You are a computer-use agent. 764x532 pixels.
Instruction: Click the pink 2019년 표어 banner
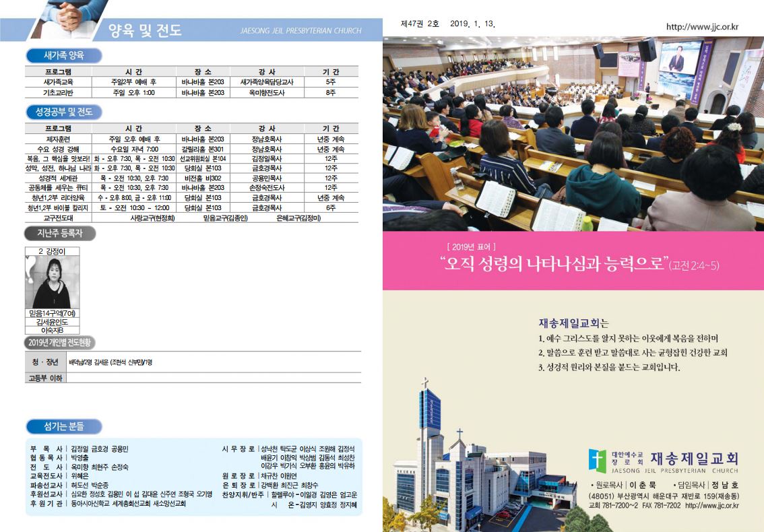point(573,261)
